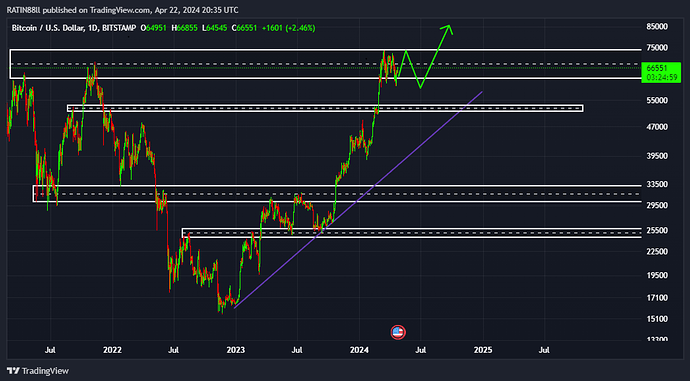Viewport: 690px width, 381px height.
Task: Select the narrow white zone near 55000
Action: pos(325,108)
